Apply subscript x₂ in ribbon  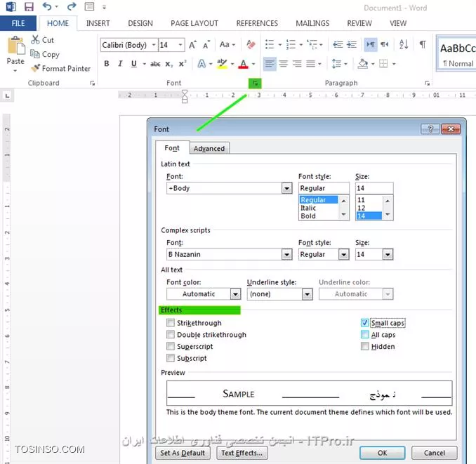[168, 64]
